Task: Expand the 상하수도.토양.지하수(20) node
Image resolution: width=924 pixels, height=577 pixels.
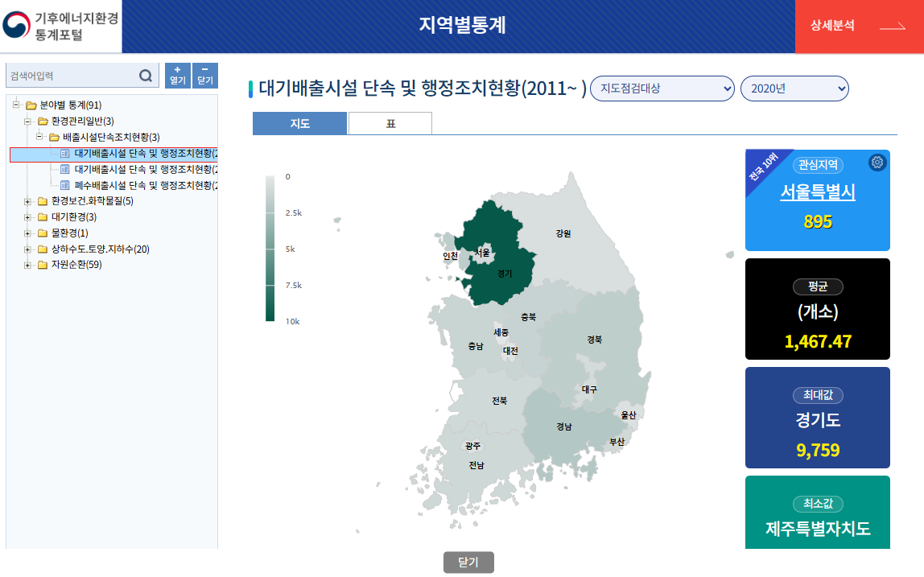Action: click(x=27, y=249)
